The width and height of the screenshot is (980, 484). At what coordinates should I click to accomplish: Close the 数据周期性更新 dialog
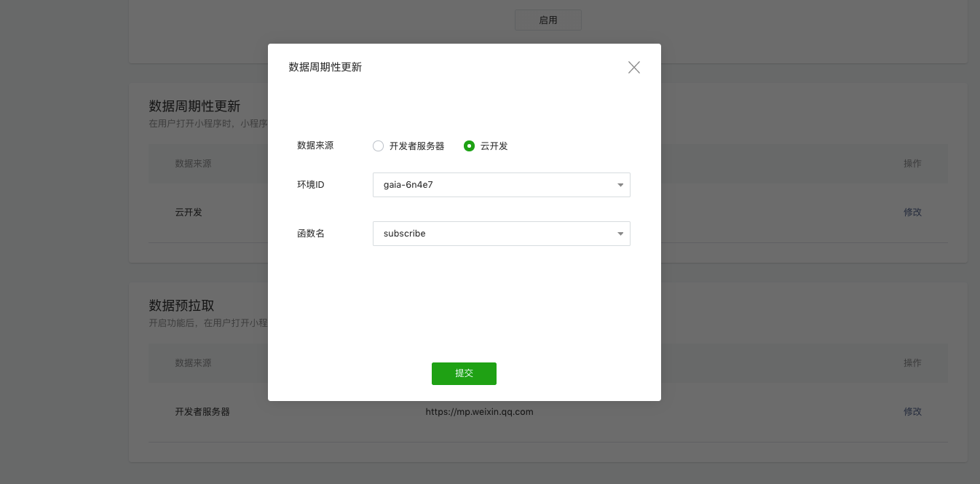(634, 68)
